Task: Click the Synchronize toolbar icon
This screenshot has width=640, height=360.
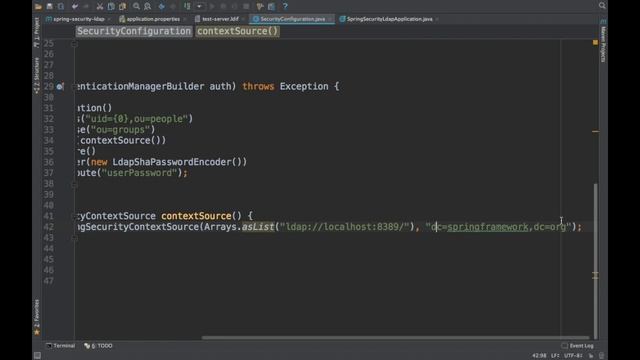Action: (61, 6)
